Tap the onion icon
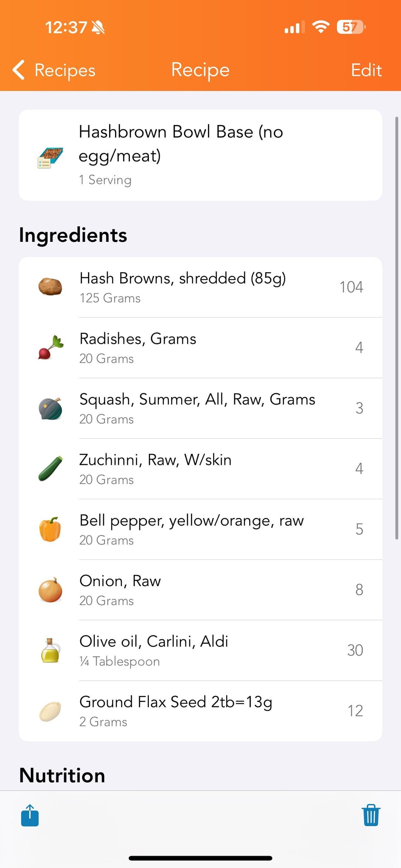 [50, 590]
